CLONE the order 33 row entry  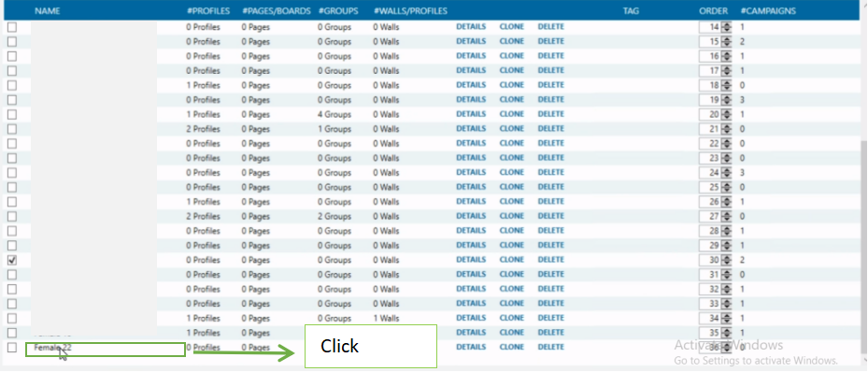511,304
